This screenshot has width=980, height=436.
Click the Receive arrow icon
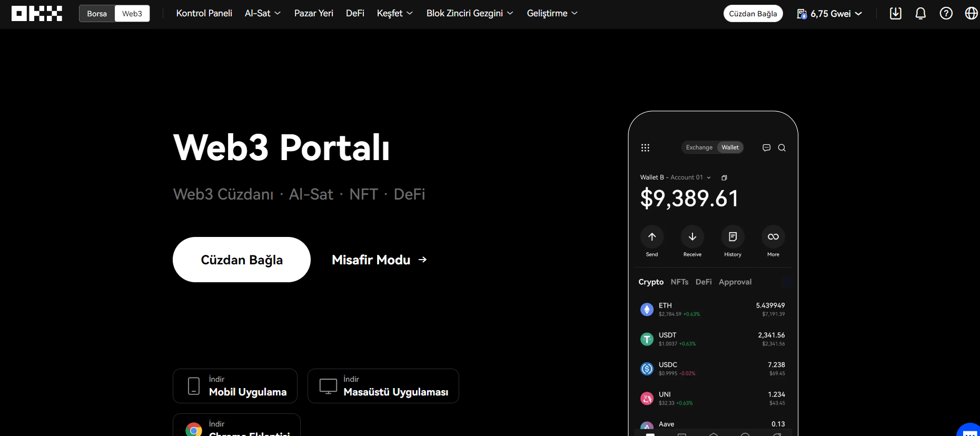692,237
